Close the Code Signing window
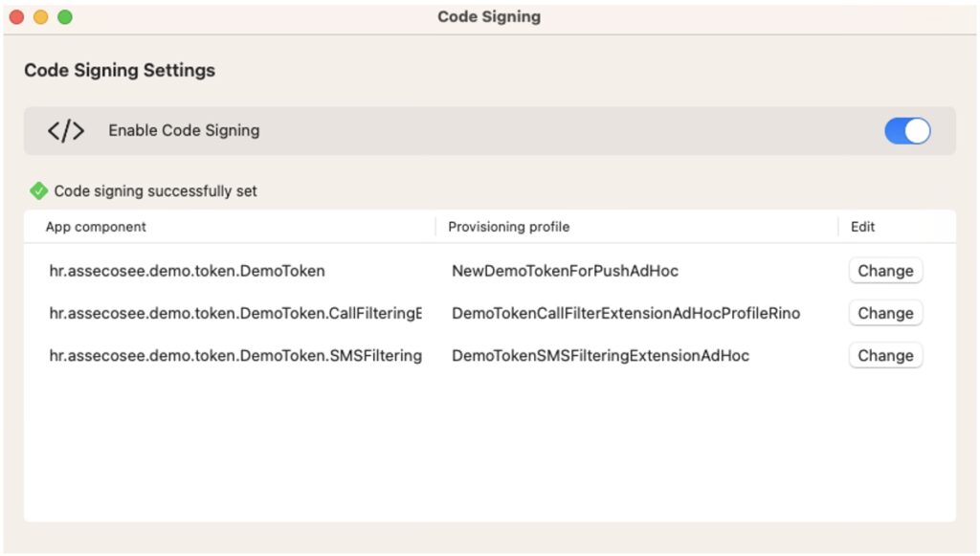Image resolution: width=980 pixels, height=556 pixels. point(17,17)
